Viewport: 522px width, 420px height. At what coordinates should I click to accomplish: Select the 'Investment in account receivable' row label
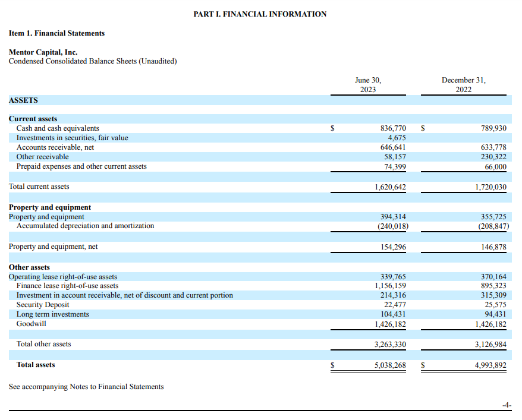(x=124, y=295)
